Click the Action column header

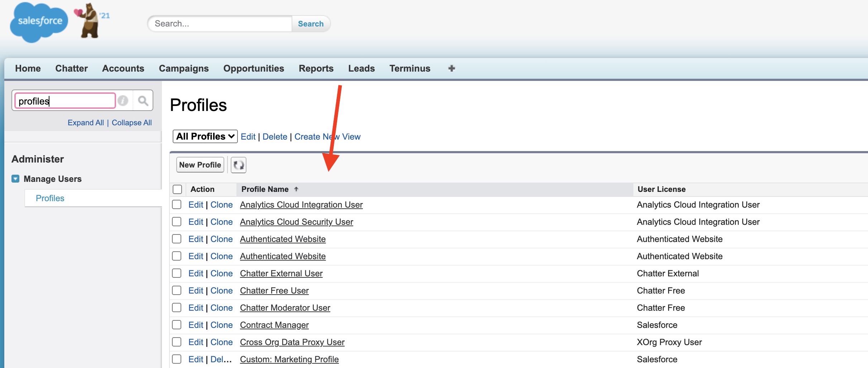[202, 189]
